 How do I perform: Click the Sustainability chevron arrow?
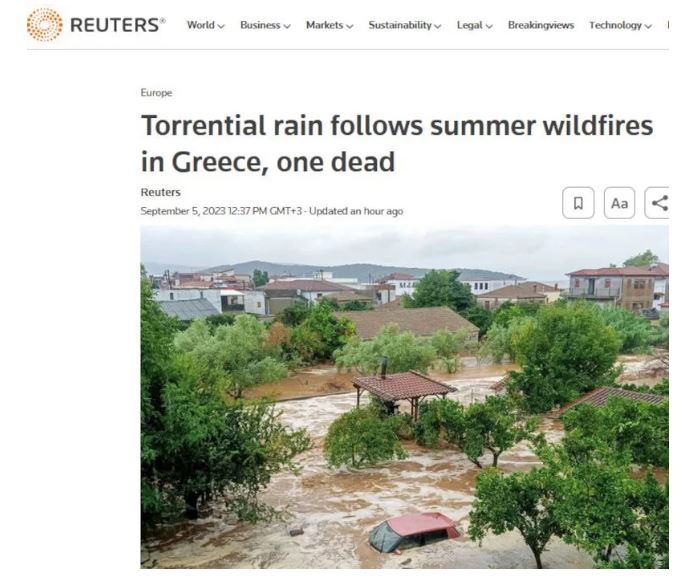pyautogui.click(x=438, y=26)
